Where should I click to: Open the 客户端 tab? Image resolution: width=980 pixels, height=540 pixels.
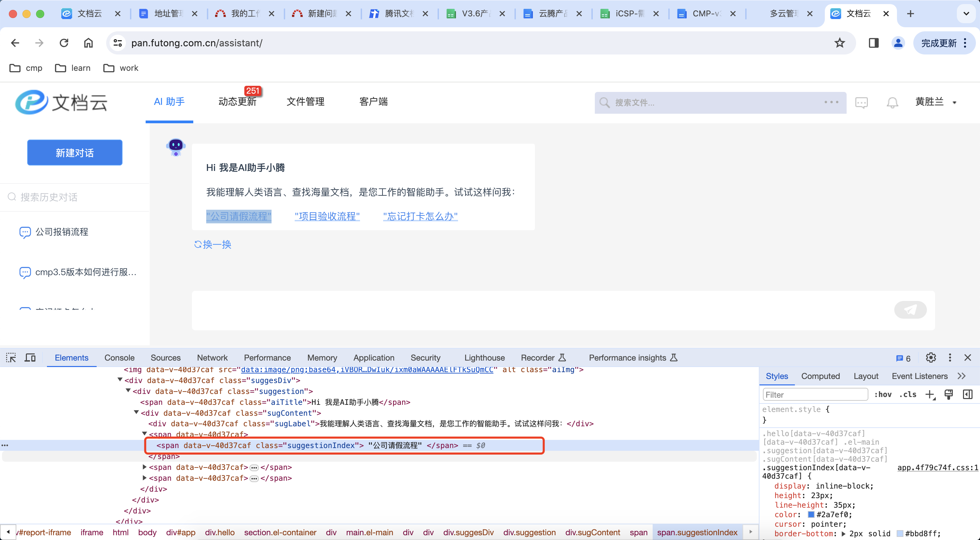[373, 102]
